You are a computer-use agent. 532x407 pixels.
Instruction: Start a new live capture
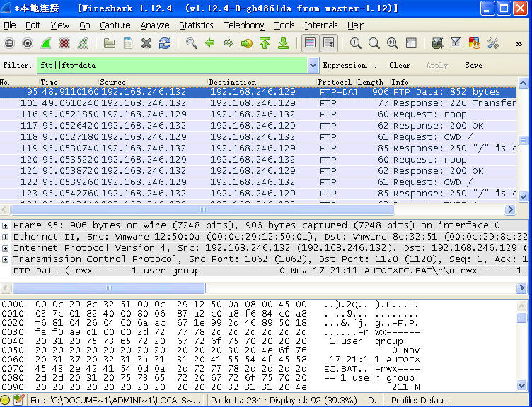click(x=46, y=43)
